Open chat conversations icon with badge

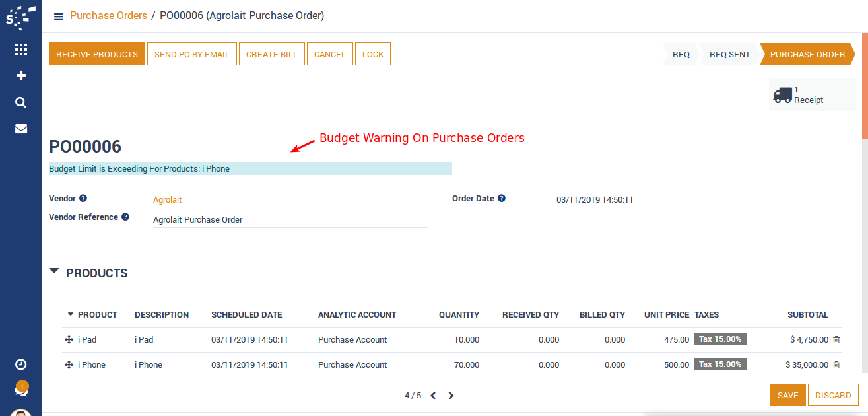[x=20, y=390]
